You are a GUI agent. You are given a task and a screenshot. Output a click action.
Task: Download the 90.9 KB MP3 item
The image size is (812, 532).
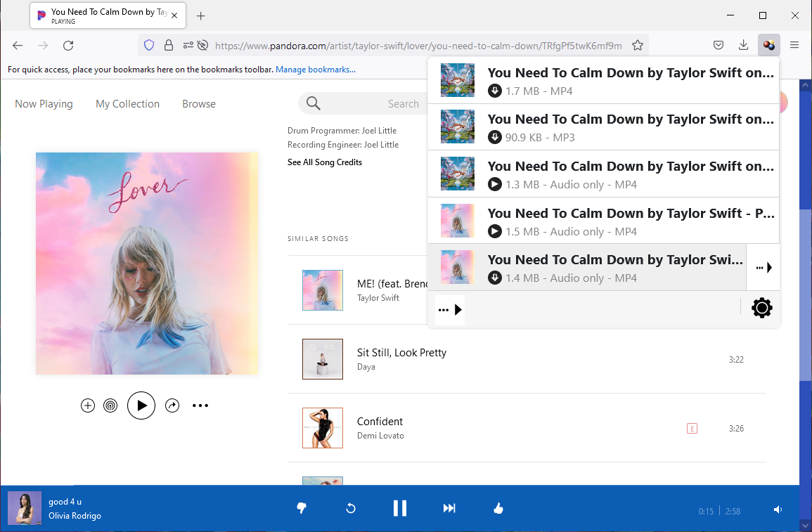point(495,137)
